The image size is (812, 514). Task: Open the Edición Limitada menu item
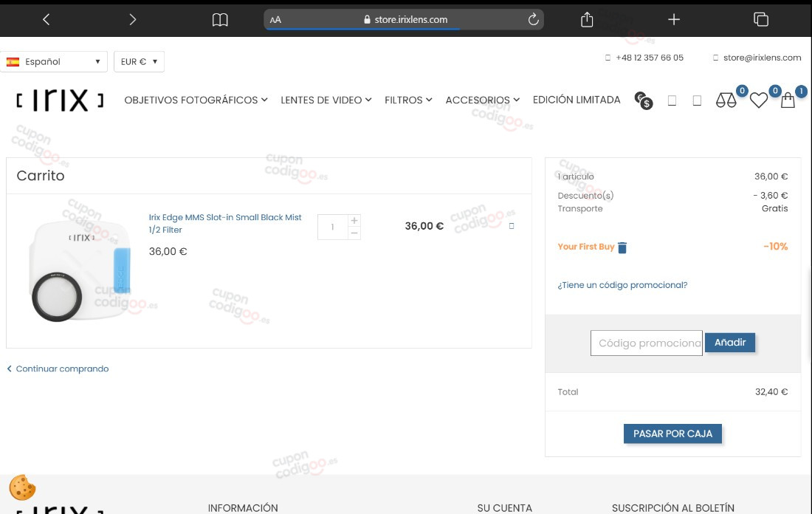[577, 100]
